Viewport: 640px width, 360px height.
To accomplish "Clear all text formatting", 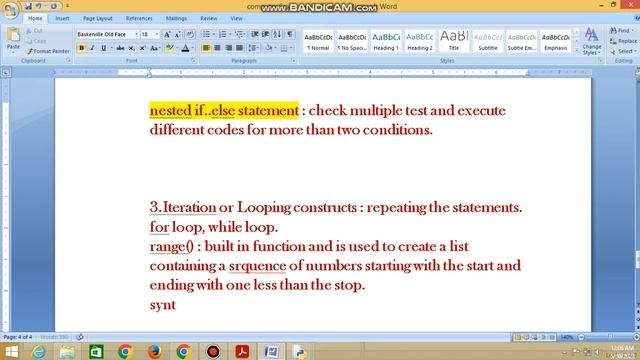I will tap(190, 35).
